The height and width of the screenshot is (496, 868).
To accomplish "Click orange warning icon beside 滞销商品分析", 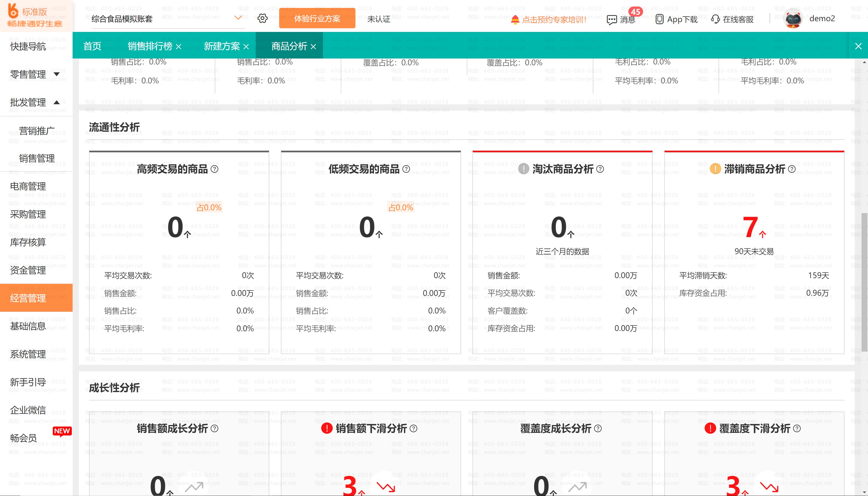I will pyautogui.click(x=715, y=169).
